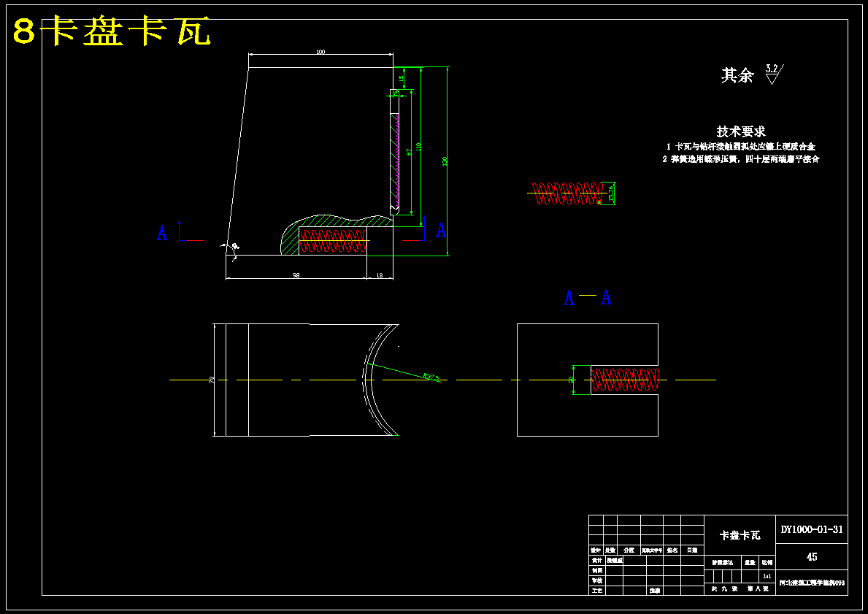Click the '比例' header cell

click(x=767, y=562)
